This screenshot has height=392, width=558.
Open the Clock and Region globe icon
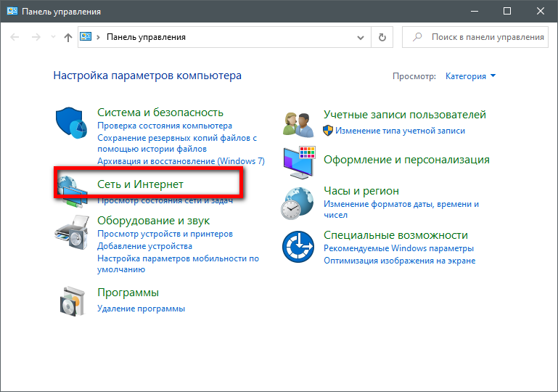[x=298, y=203]
